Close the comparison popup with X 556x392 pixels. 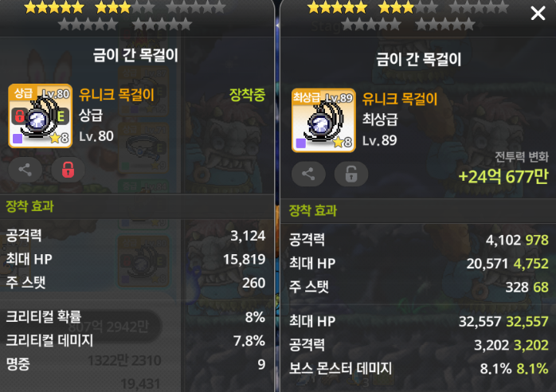click(538, 14)
